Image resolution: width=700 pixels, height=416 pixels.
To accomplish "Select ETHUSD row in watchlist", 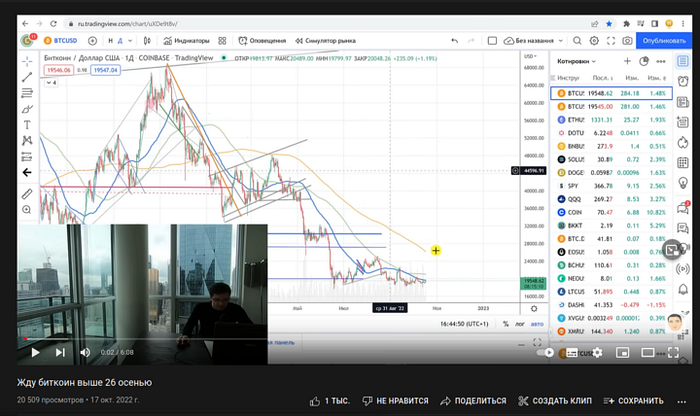I will click(x=612, y=120).
